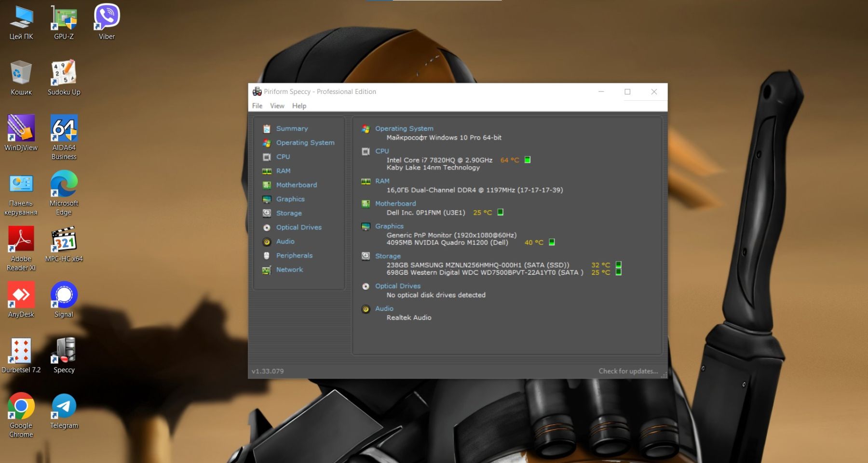Open CPU heading link in summary
Viewport: 868px width, 463px height.
pyautogui.click(x=382, y=151)
